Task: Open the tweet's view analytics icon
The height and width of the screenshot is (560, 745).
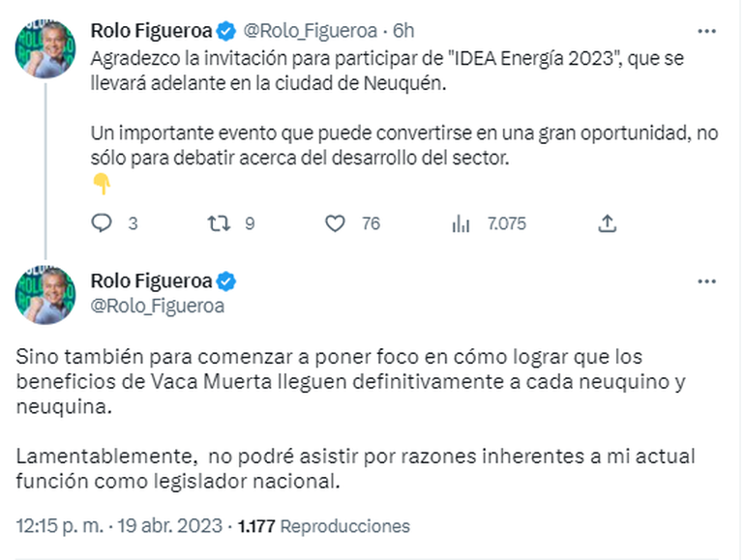Action: click(461, 223)
